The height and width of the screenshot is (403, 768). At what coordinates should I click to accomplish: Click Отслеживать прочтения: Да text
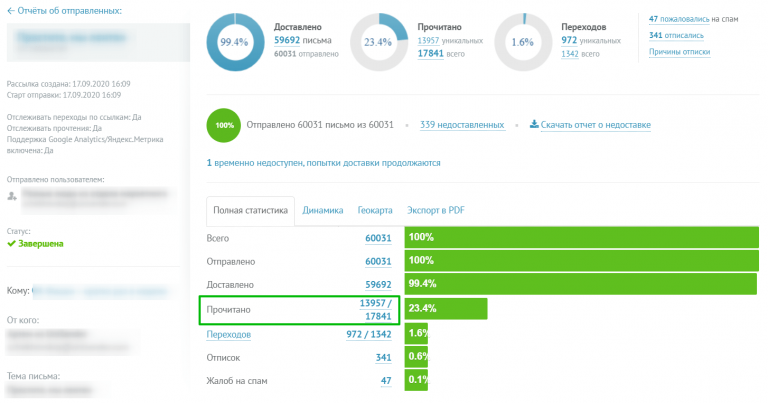tap(54, 128)
